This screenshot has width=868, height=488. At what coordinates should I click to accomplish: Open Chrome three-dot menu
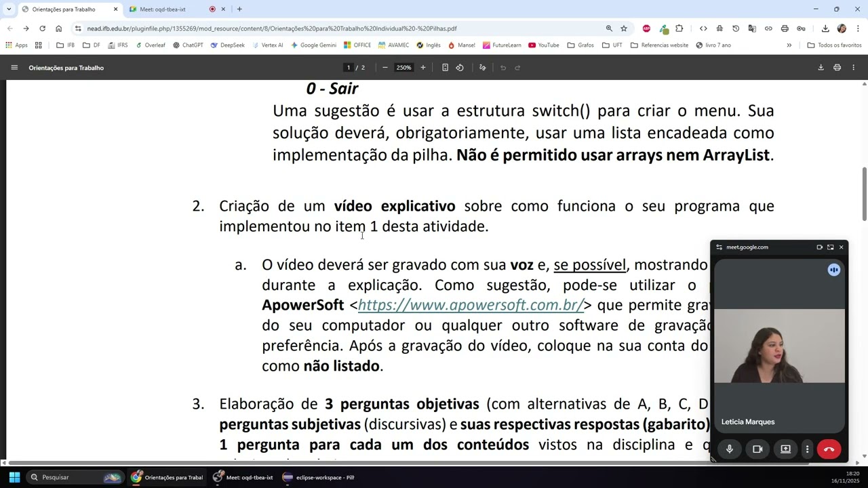pyautogui.click(x=858, y=28)
